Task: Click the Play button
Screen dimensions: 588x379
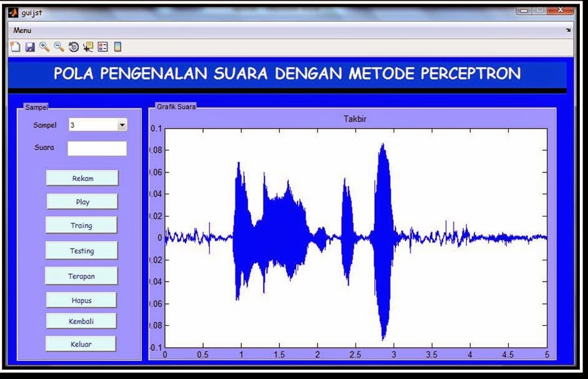Action: pos(82,202)
